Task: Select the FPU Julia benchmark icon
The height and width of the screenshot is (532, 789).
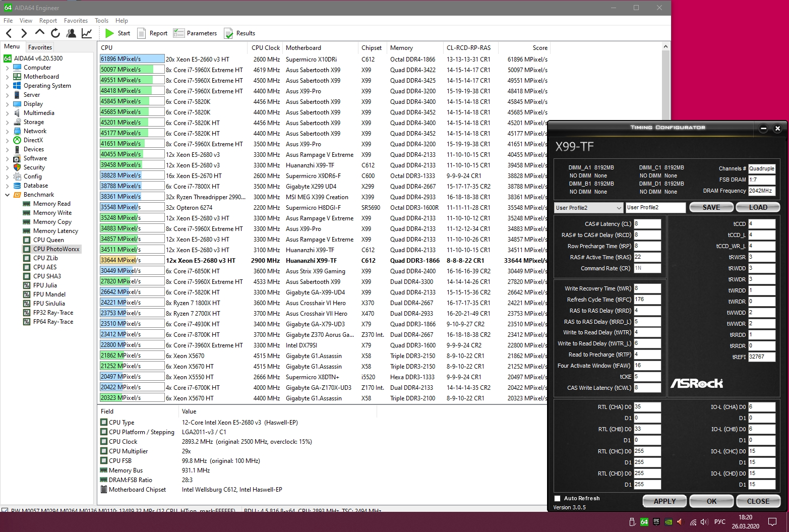Action: [x=27, y=285]
